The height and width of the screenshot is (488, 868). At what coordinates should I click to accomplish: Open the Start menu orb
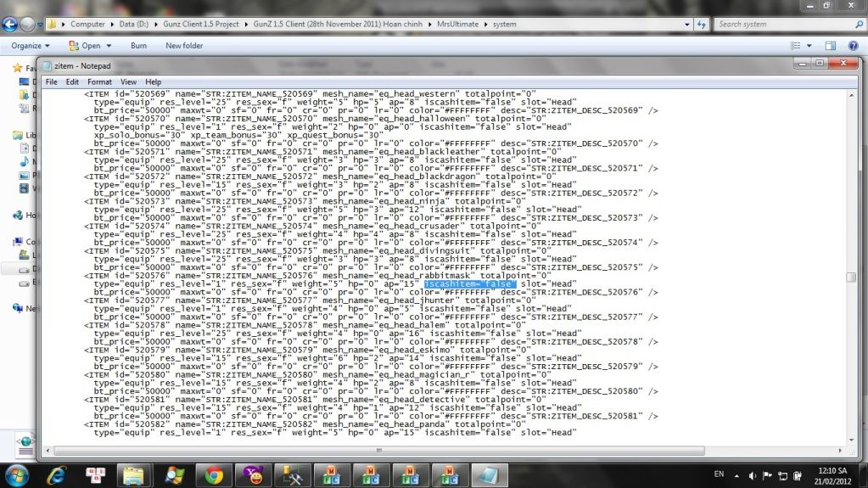(x=18, y=474)
